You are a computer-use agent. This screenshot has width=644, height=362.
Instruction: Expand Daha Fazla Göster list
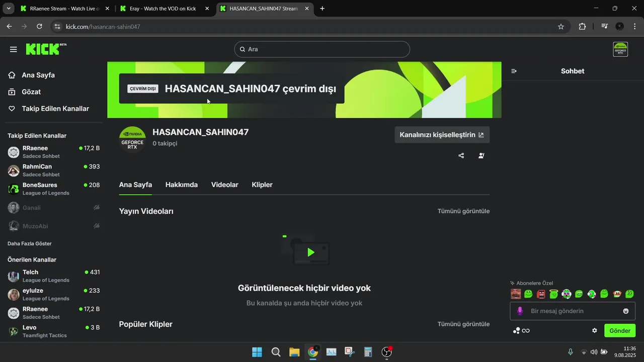pos(30,244)
